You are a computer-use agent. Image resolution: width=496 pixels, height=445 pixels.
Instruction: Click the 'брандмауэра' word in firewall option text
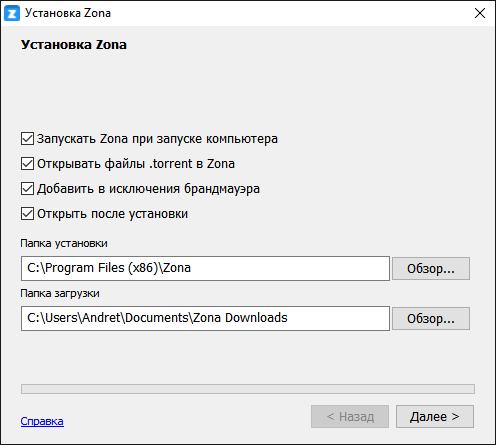(222, 189)
